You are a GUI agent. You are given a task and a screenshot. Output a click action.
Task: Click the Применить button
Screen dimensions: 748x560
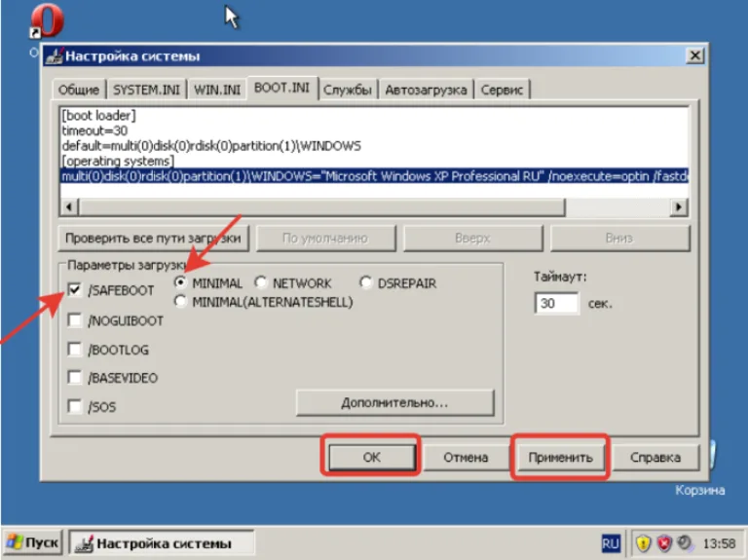pyautogui.click(x=560, y=457)
